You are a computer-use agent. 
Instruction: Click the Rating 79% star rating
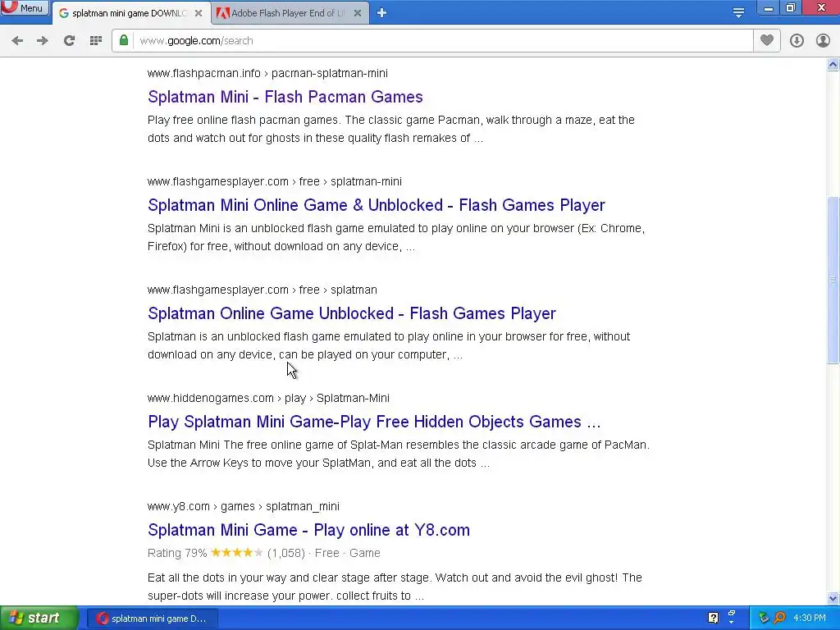(x=236, y=553)
